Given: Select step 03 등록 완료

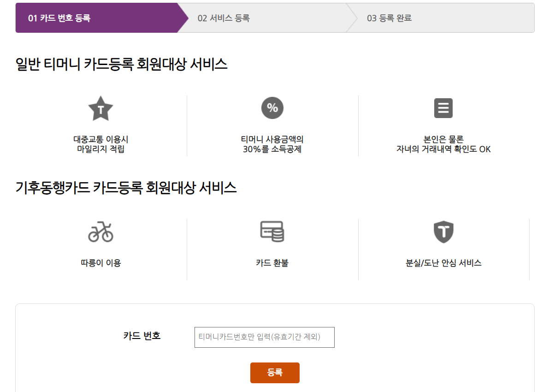Looking at the screenshot, I should pyautogui.click(x=441, y=18).
